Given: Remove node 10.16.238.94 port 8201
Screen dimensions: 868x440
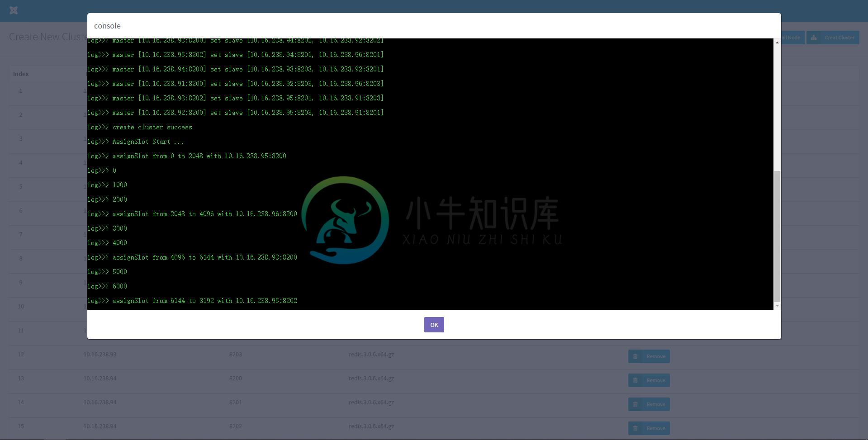Looking at the screenshot, I should tap(649, 404).
